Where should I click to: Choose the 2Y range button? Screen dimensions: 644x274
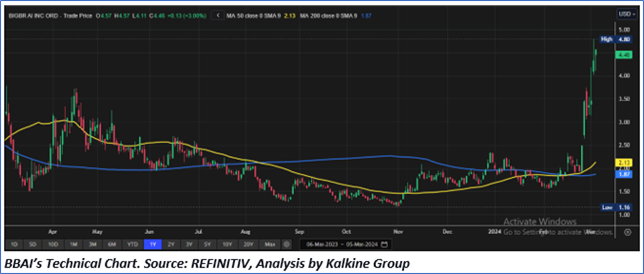(171, 245)
